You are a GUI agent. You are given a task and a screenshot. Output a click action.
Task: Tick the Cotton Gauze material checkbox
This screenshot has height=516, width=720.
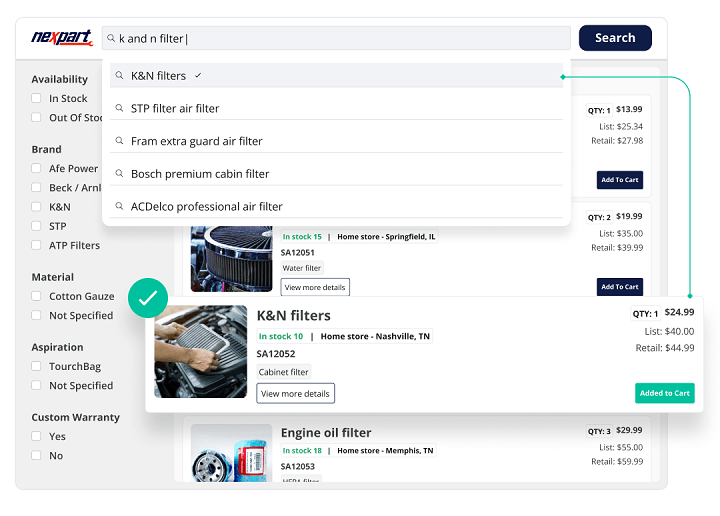(36, 297)
